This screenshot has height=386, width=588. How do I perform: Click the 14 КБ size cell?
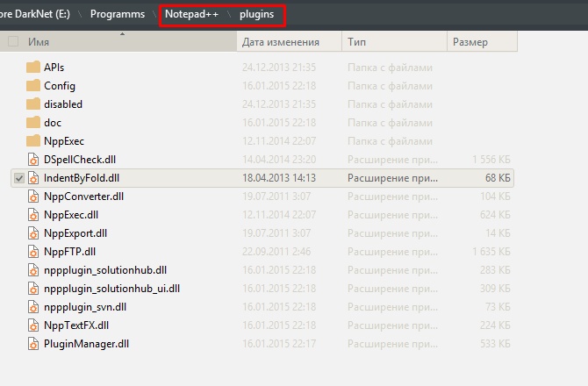[498, 233]
